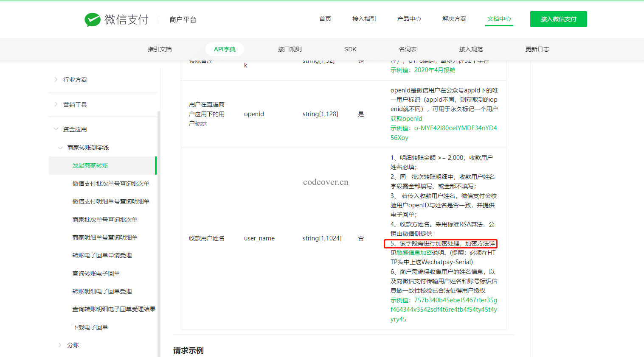Collapse the 商家转账到零钱 subsection chevron

coord(60,148)
